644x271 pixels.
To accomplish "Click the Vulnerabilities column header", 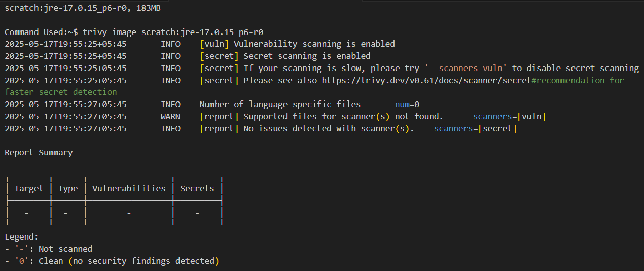I will [129, 188].
